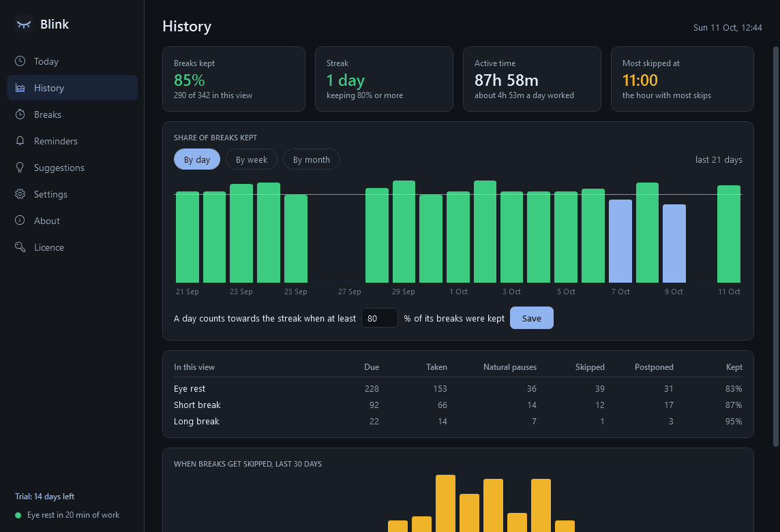Select the blue bar for 7 Oct
Image resolution: width=780 pixels, height=532 pixels.
coord(620,241)
